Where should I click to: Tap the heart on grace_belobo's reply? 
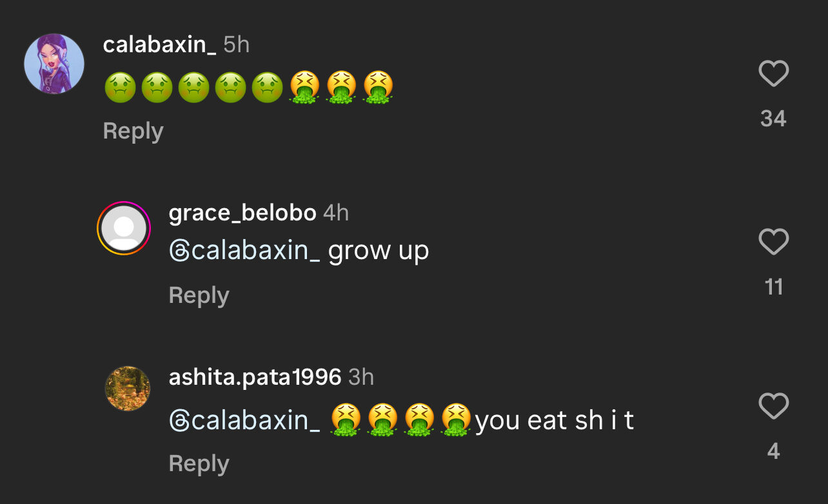point(773,242)
